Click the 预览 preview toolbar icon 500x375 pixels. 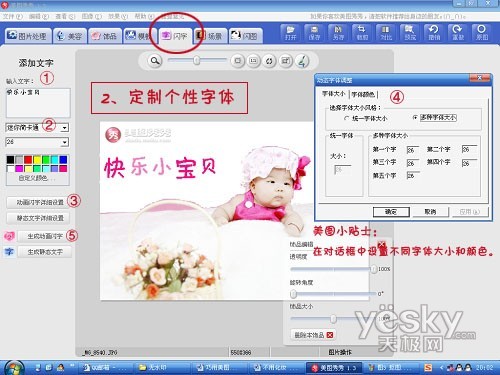pyautogui.click(x=410, y=33)
